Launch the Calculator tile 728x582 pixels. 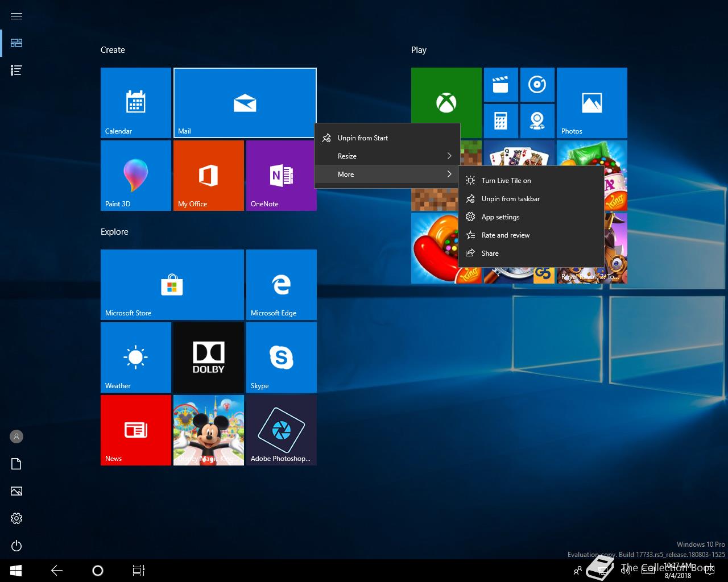click(500, 120)
